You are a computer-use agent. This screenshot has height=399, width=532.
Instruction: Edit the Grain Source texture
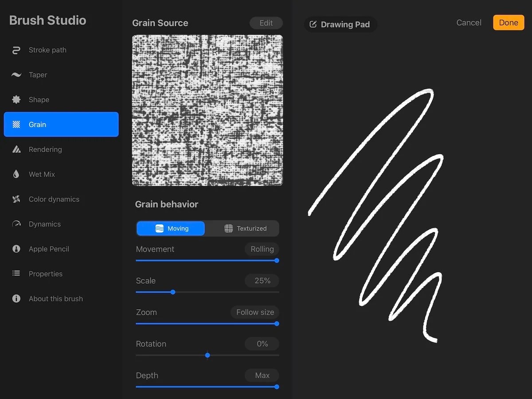pyautogui.click(x=266, y=23)
